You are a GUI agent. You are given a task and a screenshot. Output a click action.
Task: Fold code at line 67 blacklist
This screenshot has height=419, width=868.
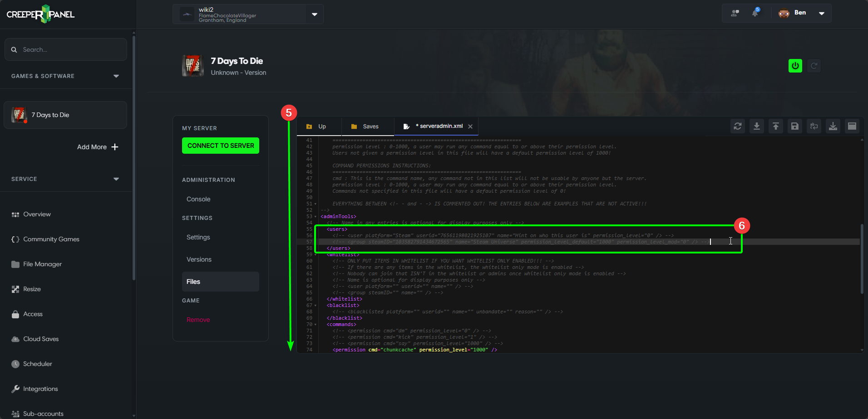(x=316, y=306)
